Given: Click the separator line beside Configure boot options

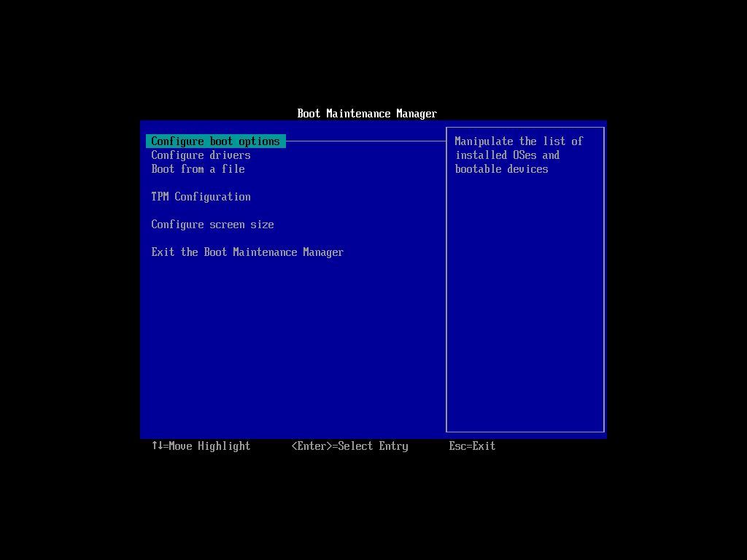Looking at the screenshot, I should point(365,141).
